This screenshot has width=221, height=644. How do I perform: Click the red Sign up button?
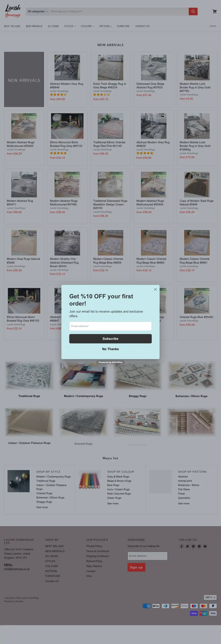(x=136, y=567)
